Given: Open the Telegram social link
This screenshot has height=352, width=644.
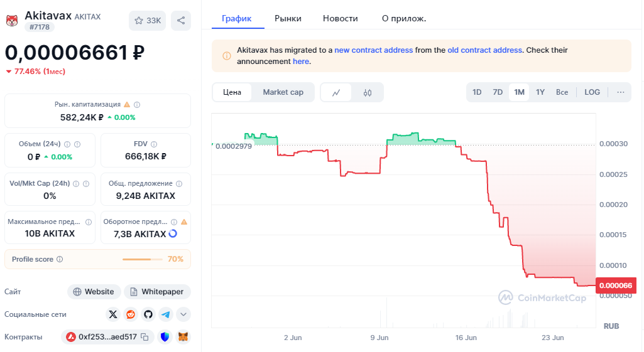Looking at the screenshot, I should pyautogui.click(x=166, y=314).
